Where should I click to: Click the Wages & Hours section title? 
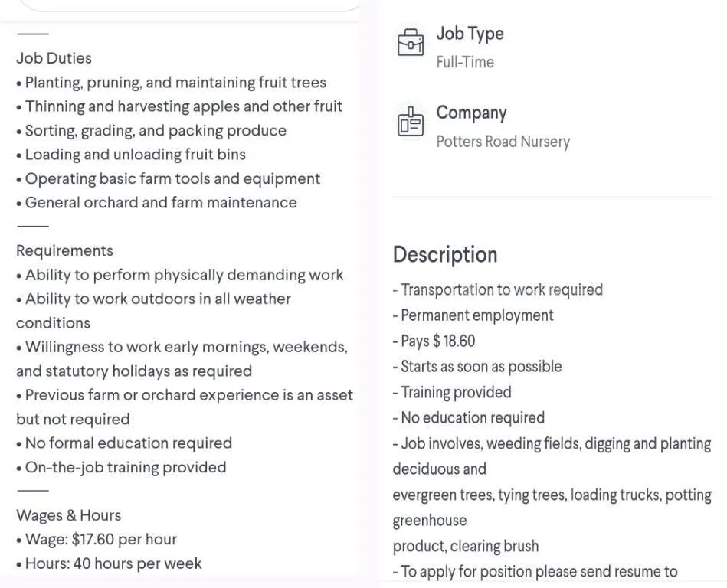click(x=69, y=515)
